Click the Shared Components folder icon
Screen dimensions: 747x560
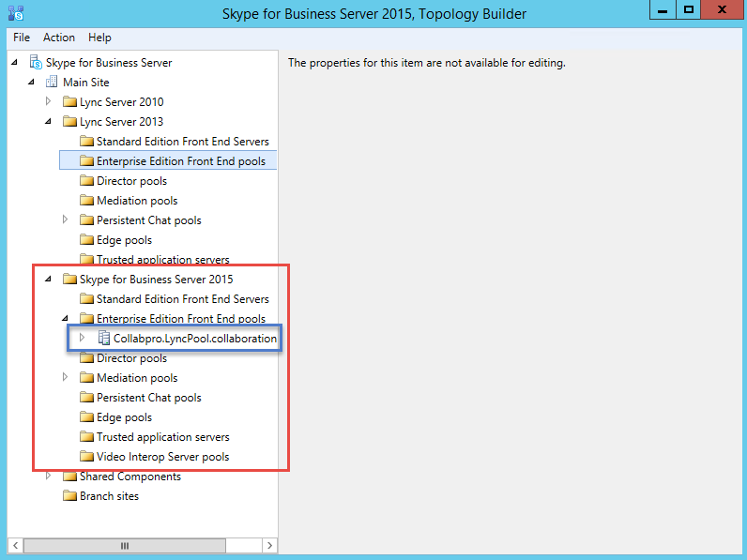70,477
